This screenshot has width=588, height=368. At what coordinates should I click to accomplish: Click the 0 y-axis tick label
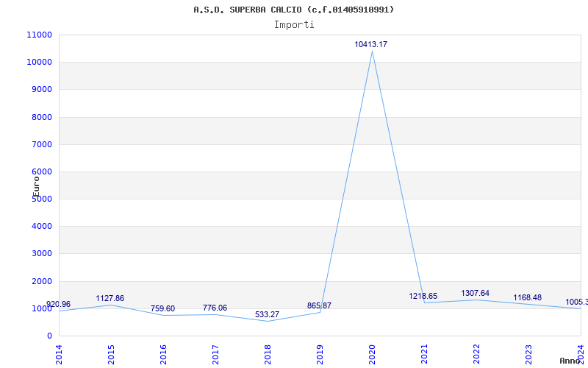[x=49, y=336]
